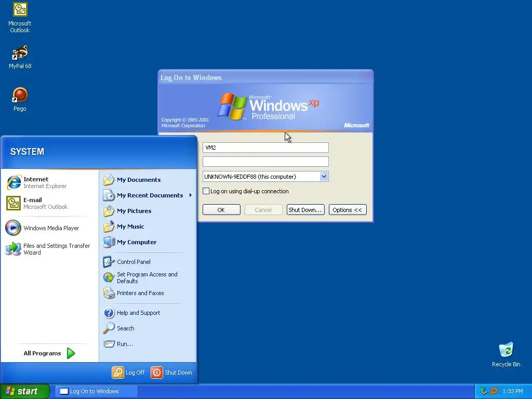
Task: Click the empty password field
Action: 265,162
